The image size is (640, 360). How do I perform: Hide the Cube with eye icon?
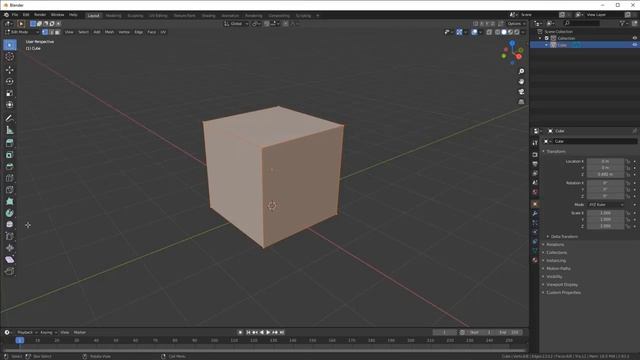[635, 45]
